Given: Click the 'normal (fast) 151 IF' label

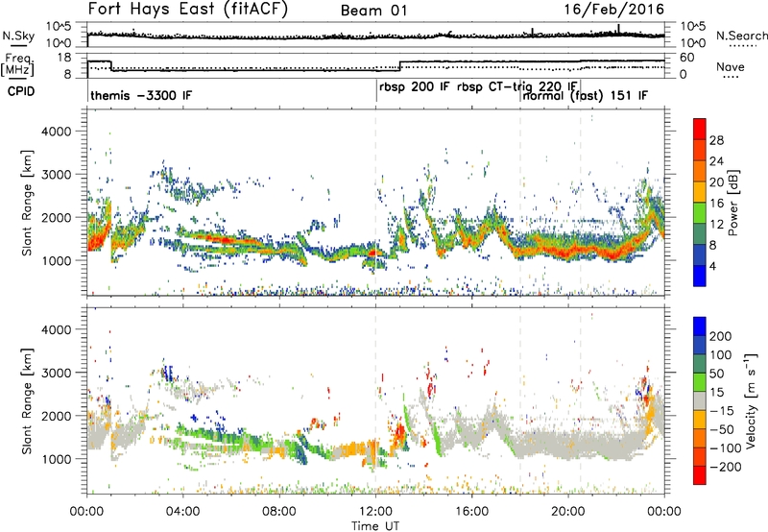Looking at the screenshot, I should (x=586, y=95).
